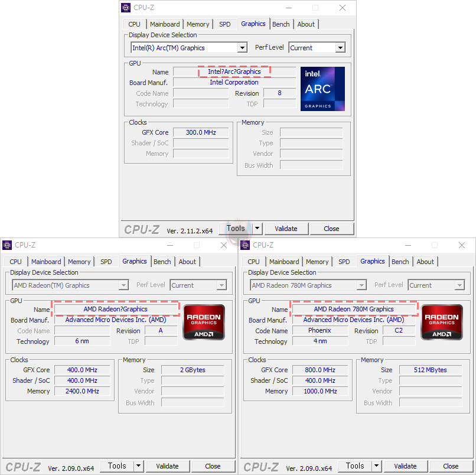The image size is (476, 475).
Task: Open Memory tab in Radeon 780M window
Action: 317,262
